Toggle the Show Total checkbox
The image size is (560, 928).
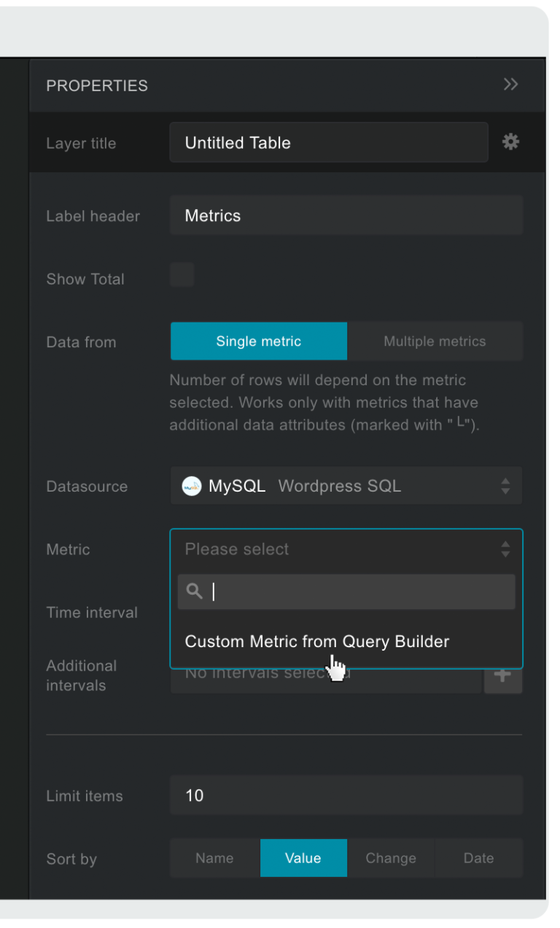click(x=182, y=275)
